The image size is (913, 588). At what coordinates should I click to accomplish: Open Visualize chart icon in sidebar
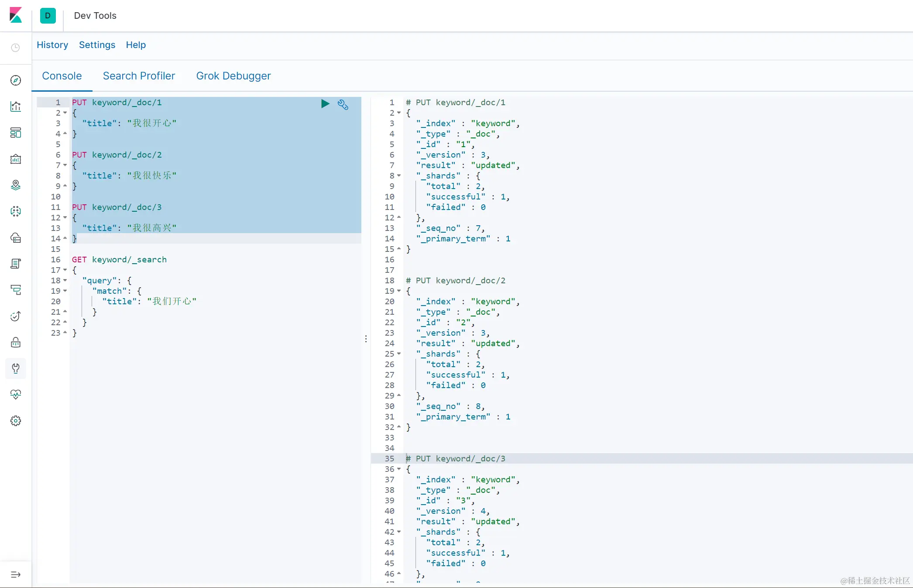(x=16, y=107)
